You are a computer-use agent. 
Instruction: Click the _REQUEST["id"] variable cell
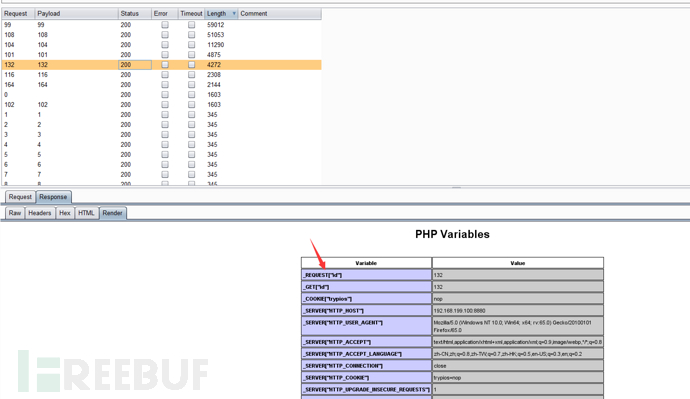point(367,275)
